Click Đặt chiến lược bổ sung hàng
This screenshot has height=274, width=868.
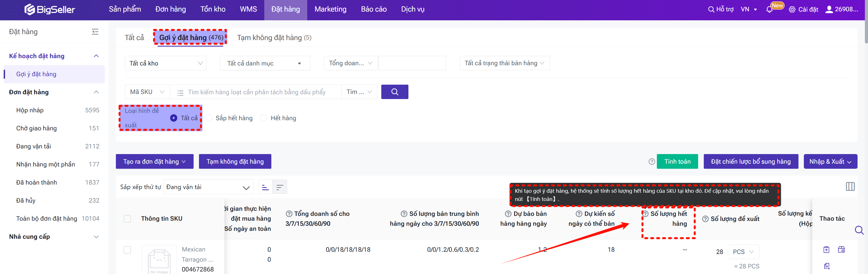point(750,162)
